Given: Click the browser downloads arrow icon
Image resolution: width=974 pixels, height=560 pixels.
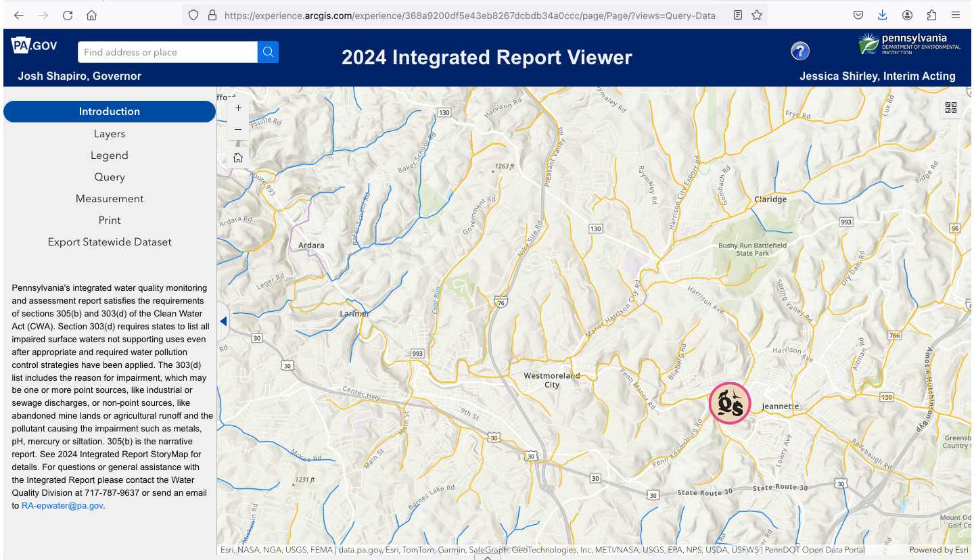Looking at the screenshot, I should pos(882,15).
